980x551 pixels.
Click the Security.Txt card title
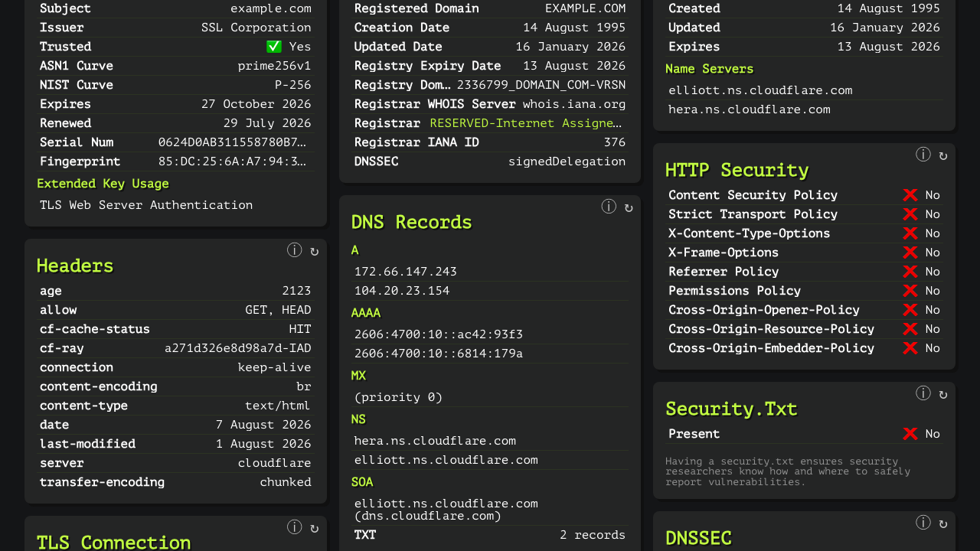731,409
